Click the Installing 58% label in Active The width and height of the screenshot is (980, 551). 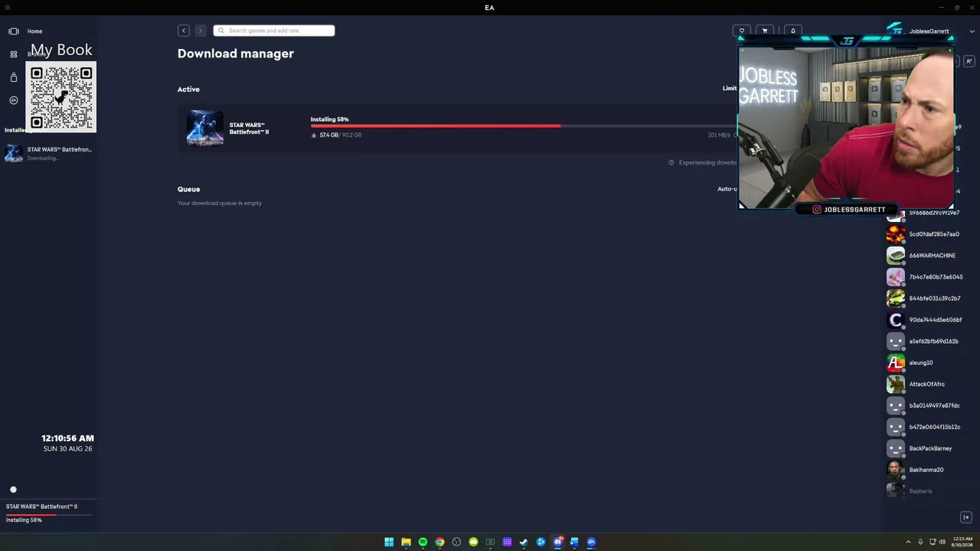tap(330, 119)
